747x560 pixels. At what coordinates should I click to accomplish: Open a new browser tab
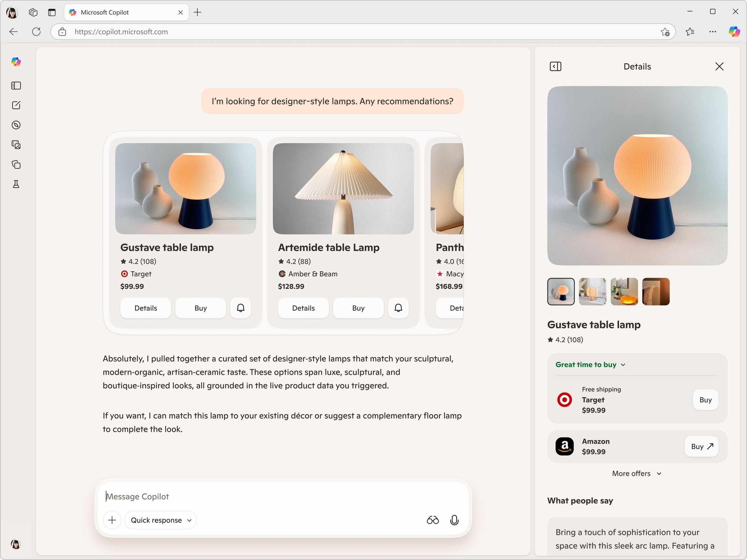[198, 12]
